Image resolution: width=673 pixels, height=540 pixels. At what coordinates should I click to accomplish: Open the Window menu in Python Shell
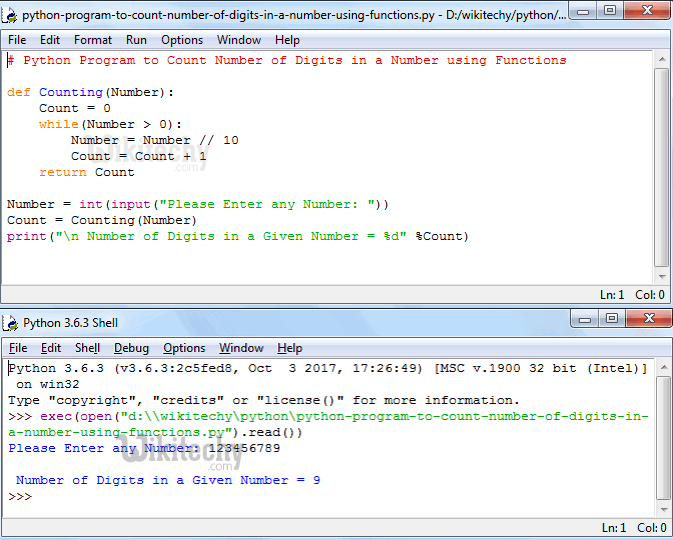click(x=241, y=348)
